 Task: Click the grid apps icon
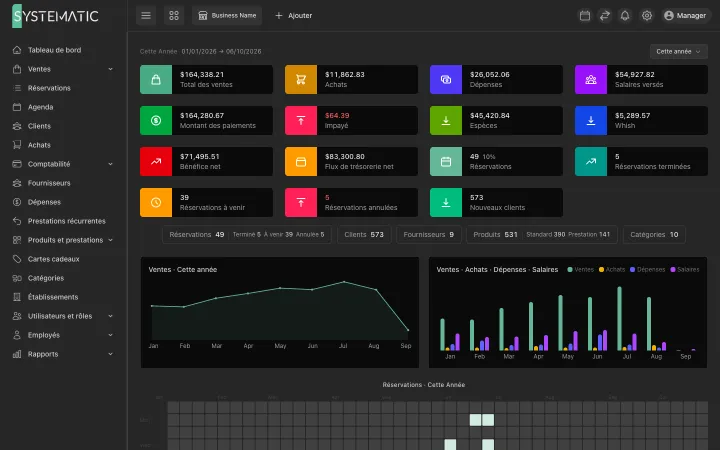pyautogui.click(x=174, y=16)
